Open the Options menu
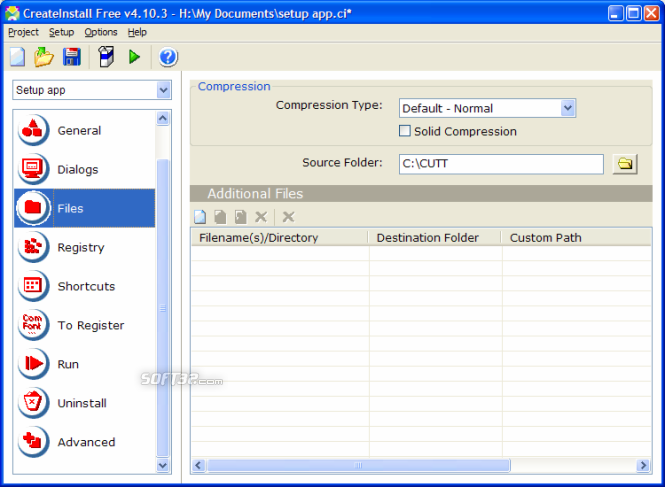The width and height of the screenshot is (665, 487). coord(101,32)
